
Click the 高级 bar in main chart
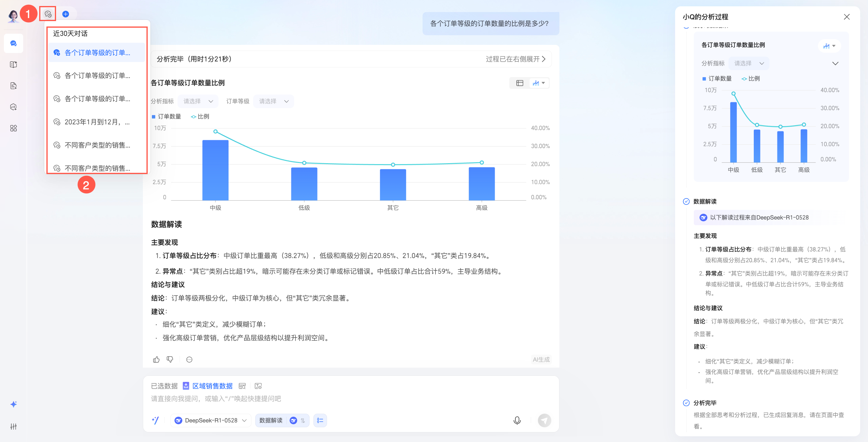(x=482, y=184)
